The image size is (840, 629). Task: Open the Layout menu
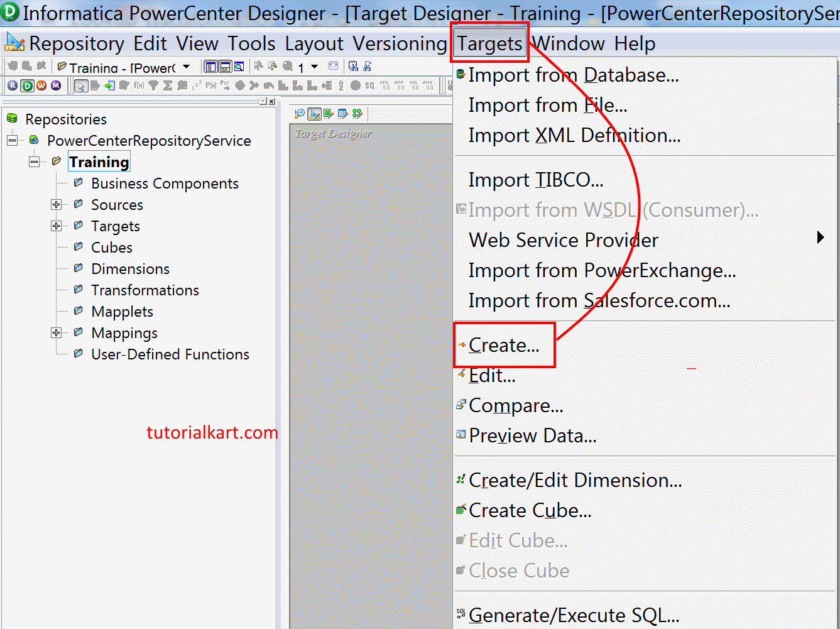(314, 43)
